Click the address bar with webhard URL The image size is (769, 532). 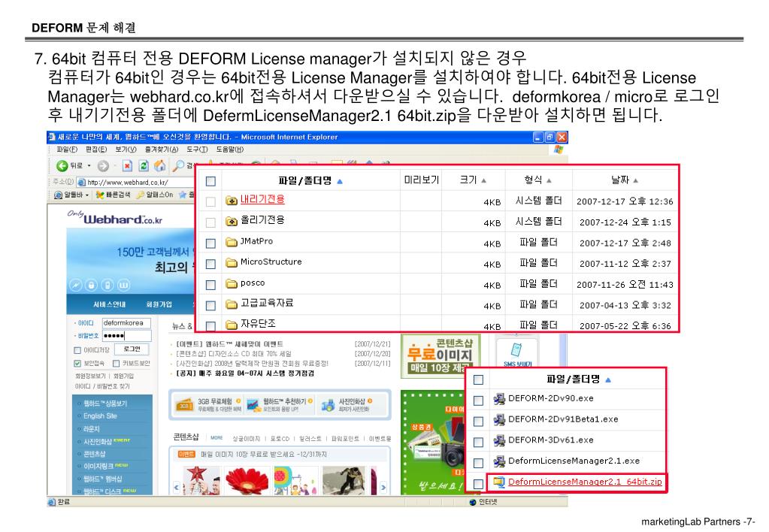click(x=136, y=183)
